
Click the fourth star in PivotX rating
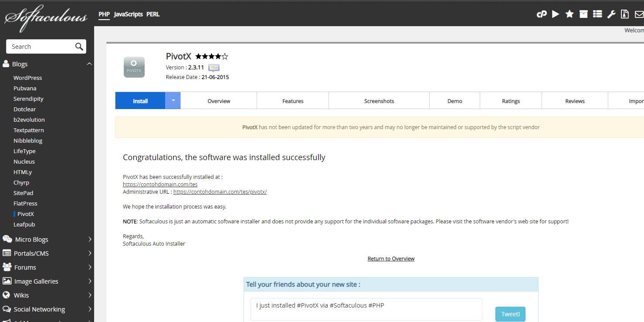218,56
